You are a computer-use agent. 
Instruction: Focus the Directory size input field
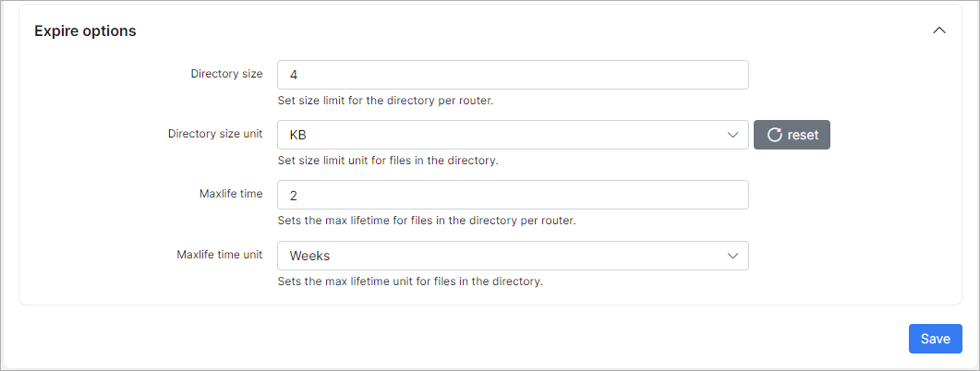point(513,75)
